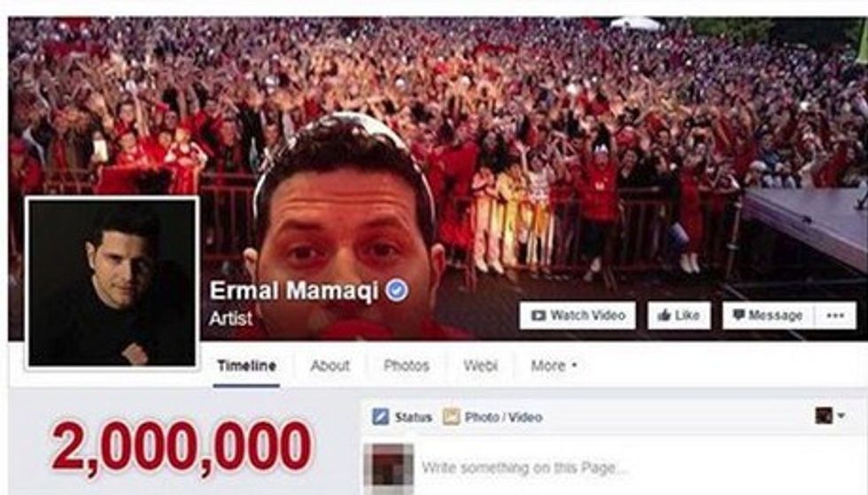Click the video camera icon in Watch Video

coord(539,315)
